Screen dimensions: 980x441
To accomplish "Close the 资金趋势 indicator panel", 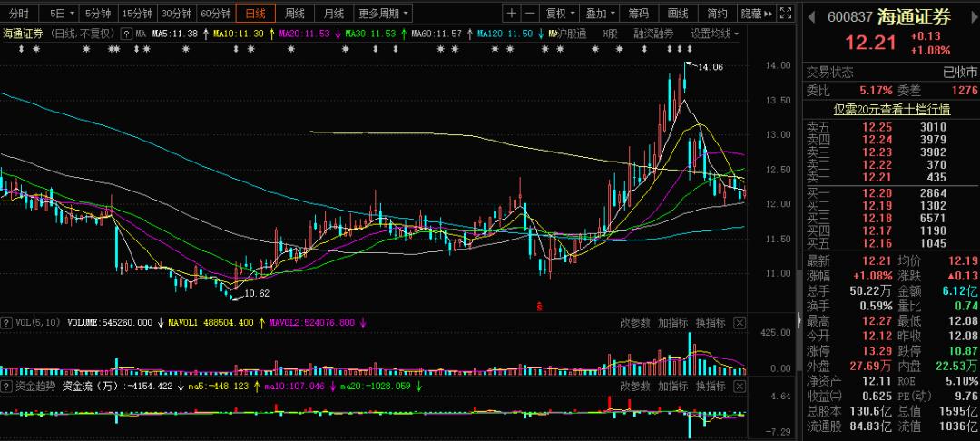I will (x=739, y=386).
